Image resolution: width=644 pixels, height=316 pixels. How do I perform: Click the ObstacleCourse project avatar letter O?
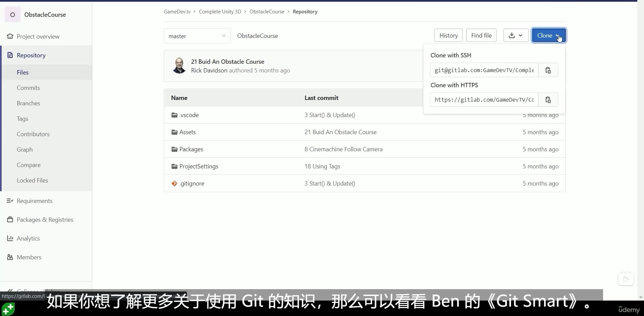tap(12, 14)
